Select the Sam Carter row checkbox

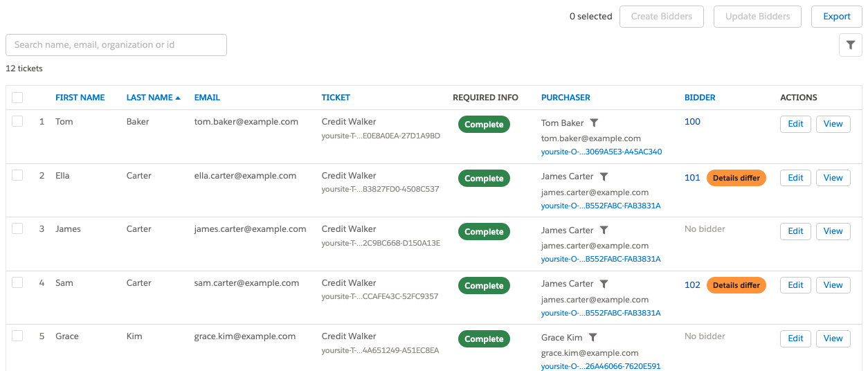point(17,282)
